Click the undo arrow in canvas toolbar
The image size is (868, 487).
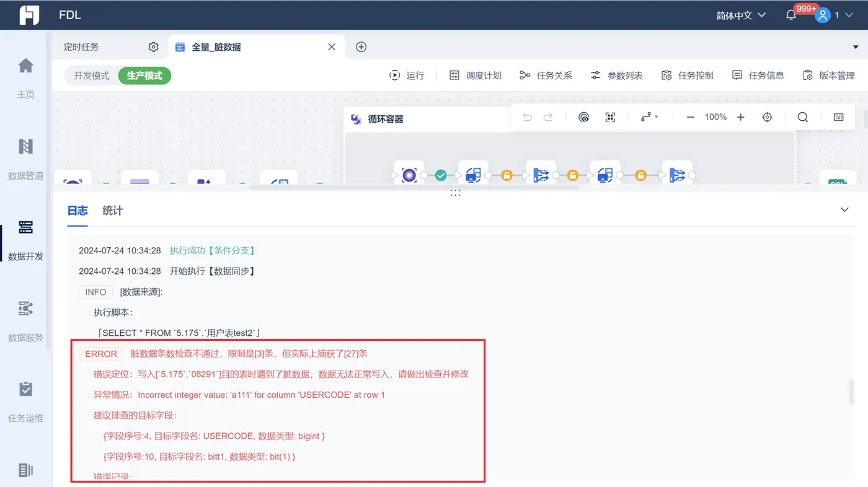point(528,117)
